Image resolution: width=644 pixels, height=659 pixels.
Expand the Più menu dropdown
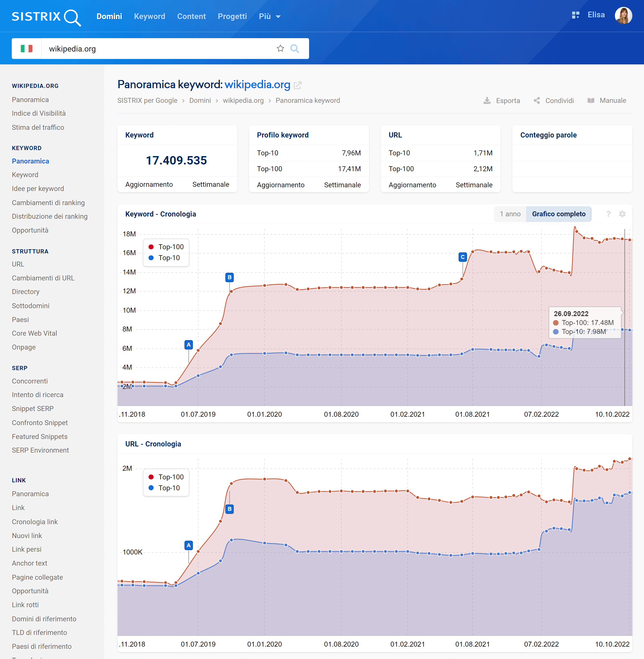click(269, 17)
